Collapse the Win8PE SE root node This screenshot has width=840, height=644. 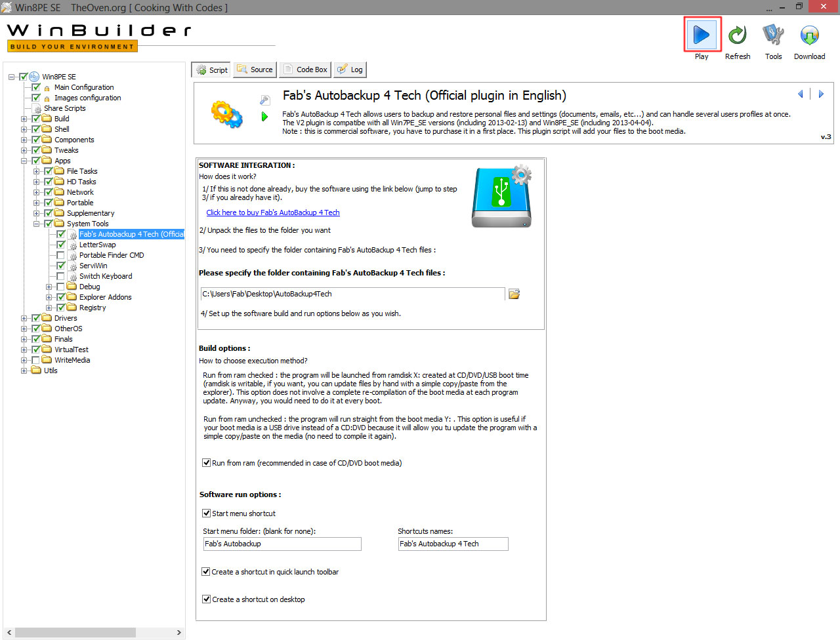click(12, 77)
